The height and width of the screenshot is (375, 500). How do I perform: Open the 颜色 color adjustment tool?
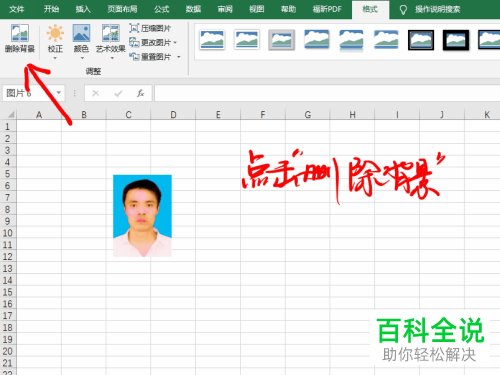click(x=81, y=38)
